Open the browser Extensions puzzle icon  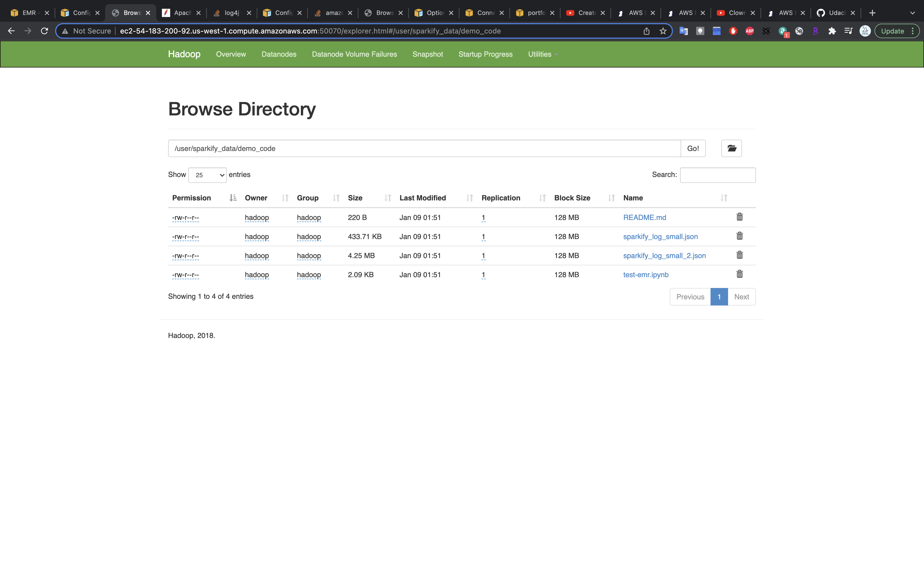832,31
